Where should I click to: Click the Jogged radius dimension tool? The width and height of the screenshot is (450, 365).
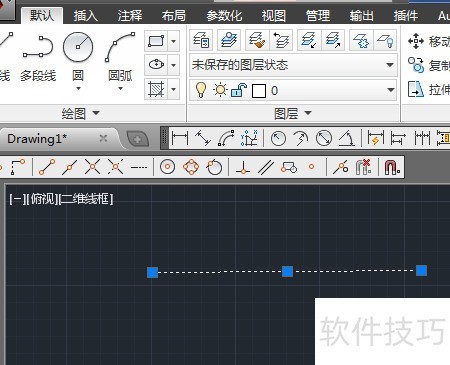coord(301,138)
